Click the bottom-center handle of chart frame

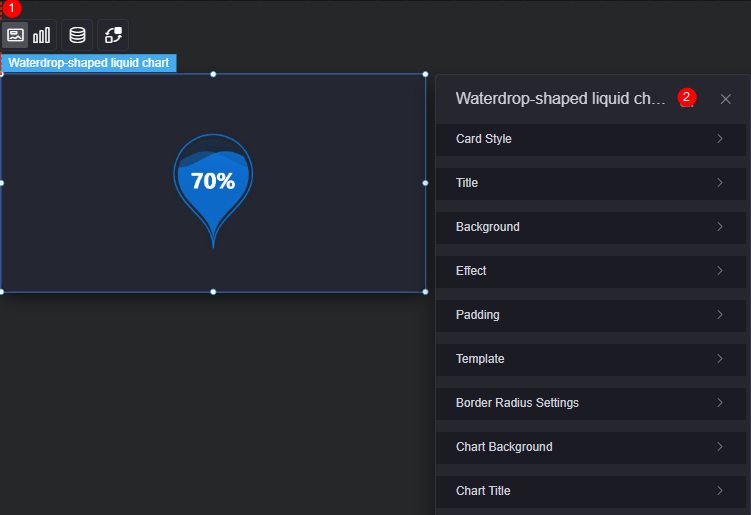pos(213,292)
